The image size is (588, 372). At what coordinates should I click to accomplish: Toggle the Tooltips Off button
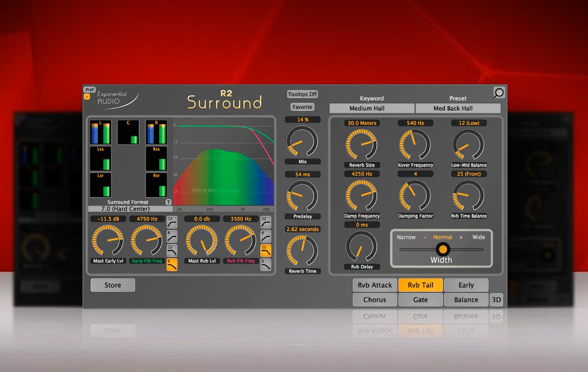[302, 94]
